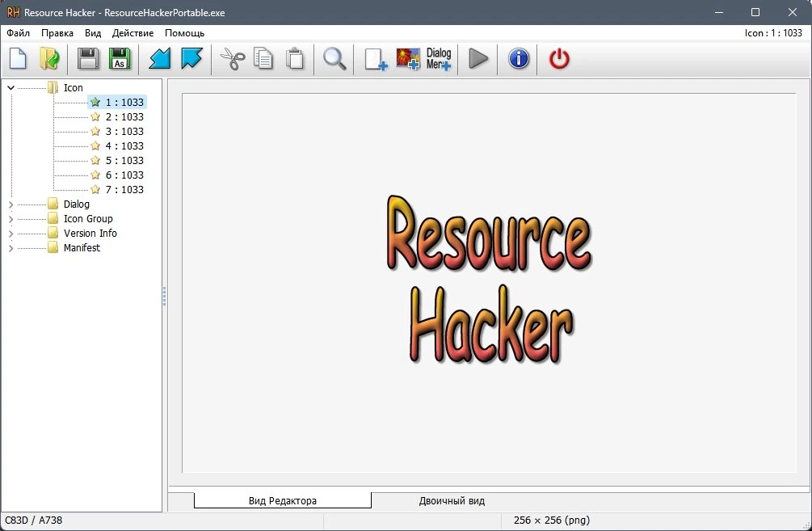Click the Icon : 1 : 1033 label
812x531 pixels.
click(773, 32)
